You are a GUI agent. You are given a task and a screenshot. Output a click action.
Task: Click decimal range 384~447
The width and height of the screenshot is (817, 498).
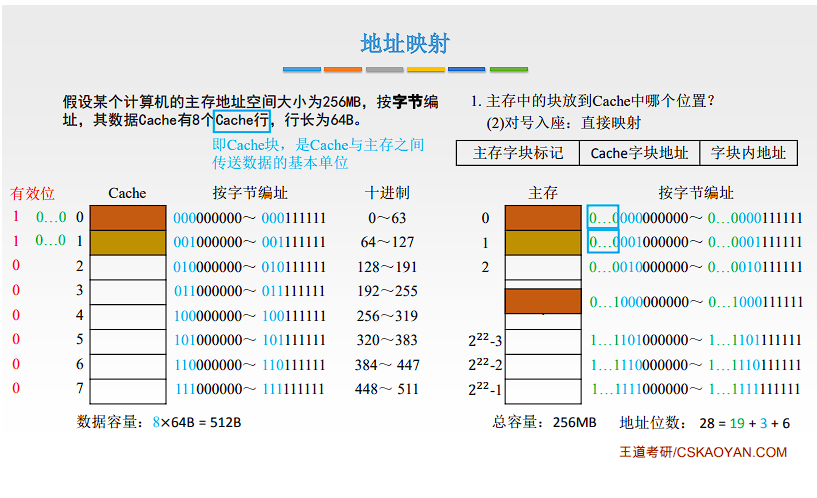pos(387,365)
